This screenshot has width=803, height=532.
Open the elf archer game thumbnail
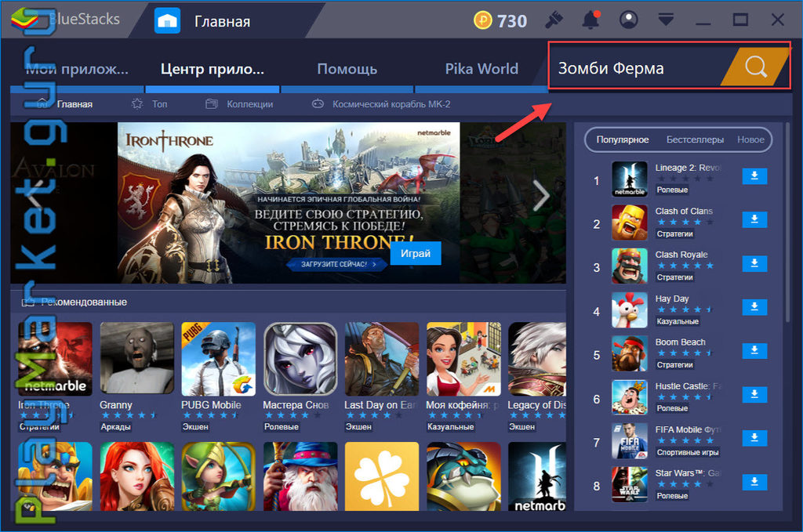tap(218, 476)
